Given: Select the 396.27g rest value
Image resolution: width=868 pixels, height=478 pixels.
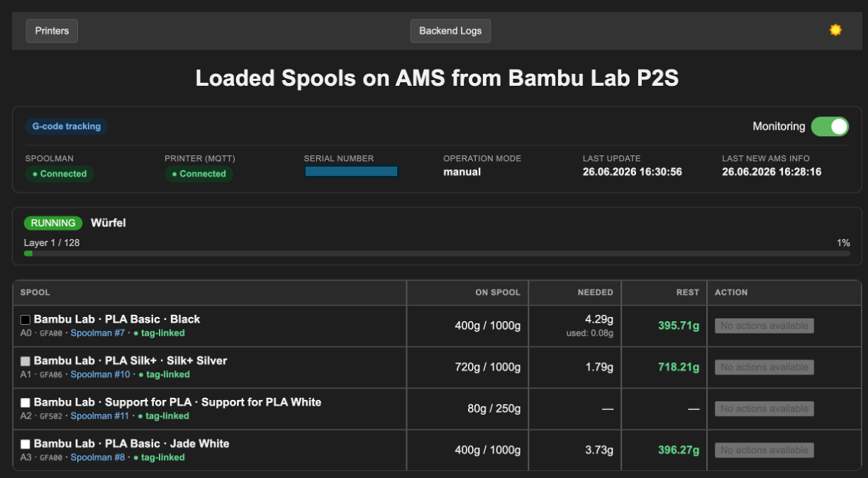Looking at the screenshot, I should (x=679, y=450).
